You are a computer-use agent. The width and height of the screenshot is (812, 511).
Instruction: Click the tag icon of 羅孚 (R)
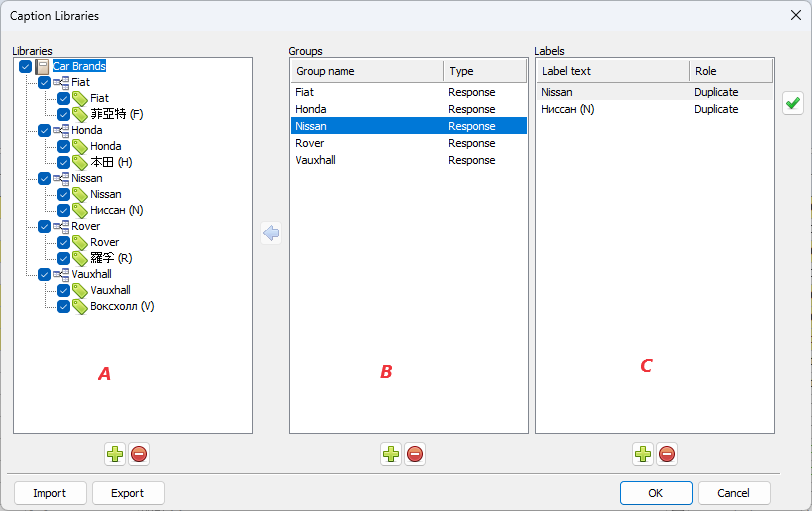[x=80, y=258]
